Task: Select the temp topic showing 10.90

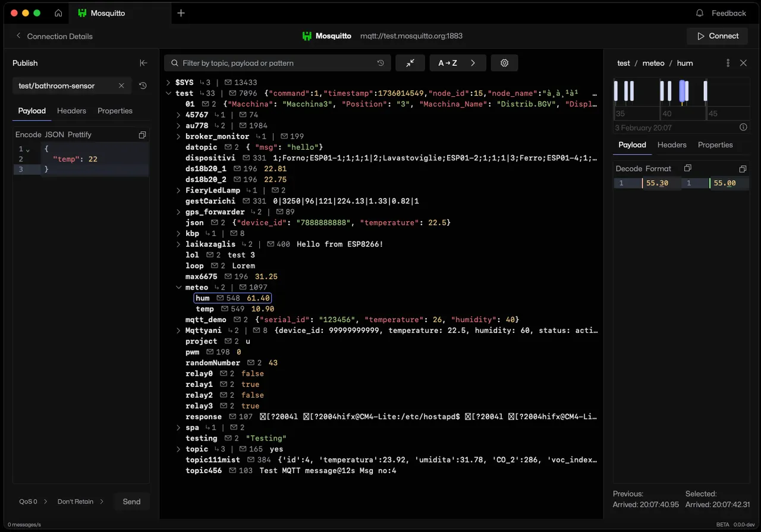Action: 235,309
